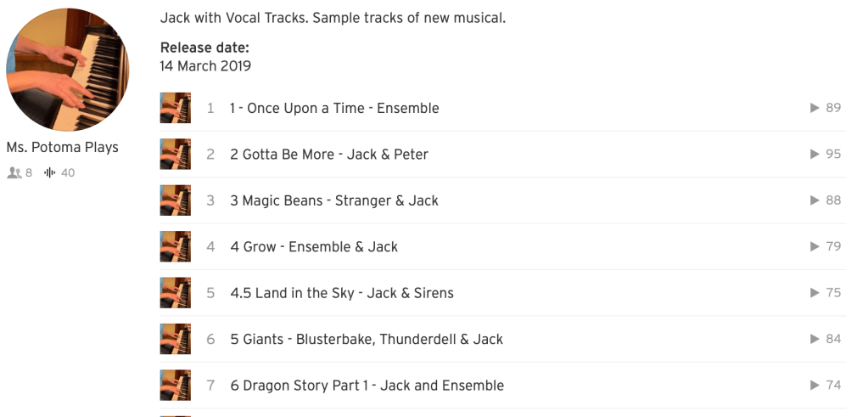
Task: Click the Land in the Sky track thumbnail
Action: coord(175,292)
